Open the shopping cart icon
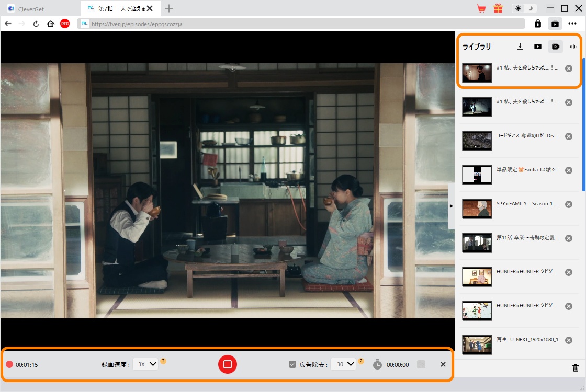Viewport: 586px width, 392px height. [481, 8]
